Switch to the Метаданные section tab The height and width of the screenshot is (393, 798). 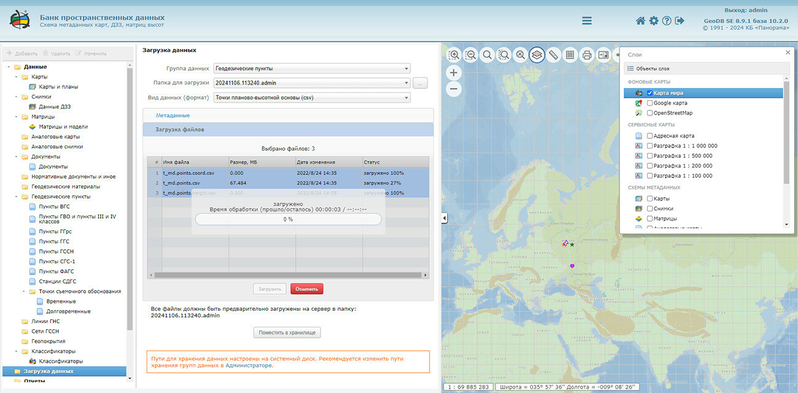tap(173, 116)
